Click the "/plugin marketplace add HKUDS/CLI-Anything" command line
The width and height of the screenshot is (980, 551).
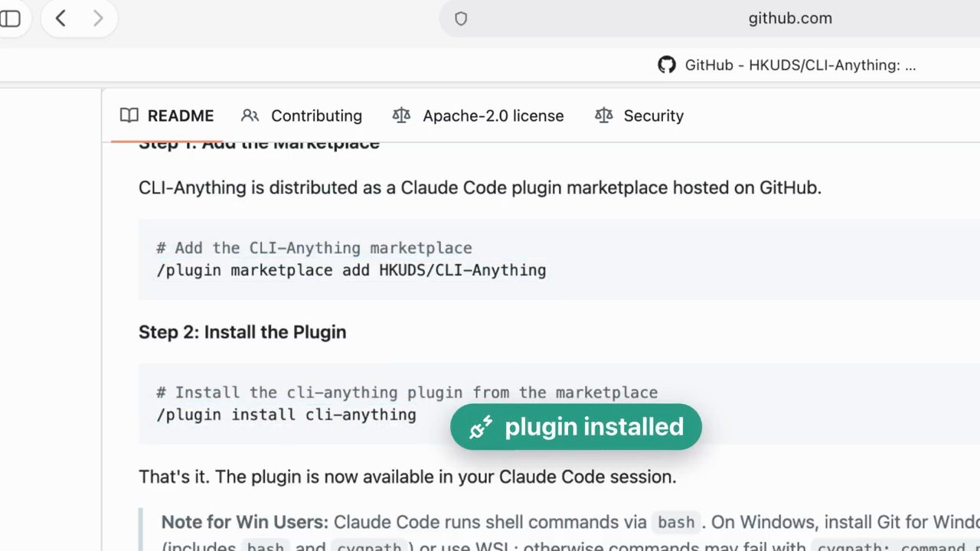click(351, 270)
